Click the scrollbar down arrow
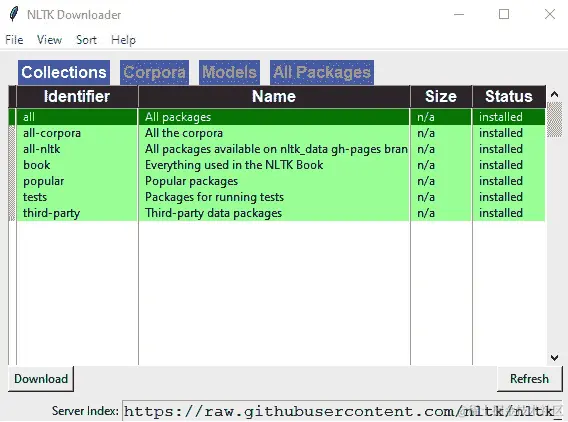Screen dimensions: 568x422 (x=554, y=358)
